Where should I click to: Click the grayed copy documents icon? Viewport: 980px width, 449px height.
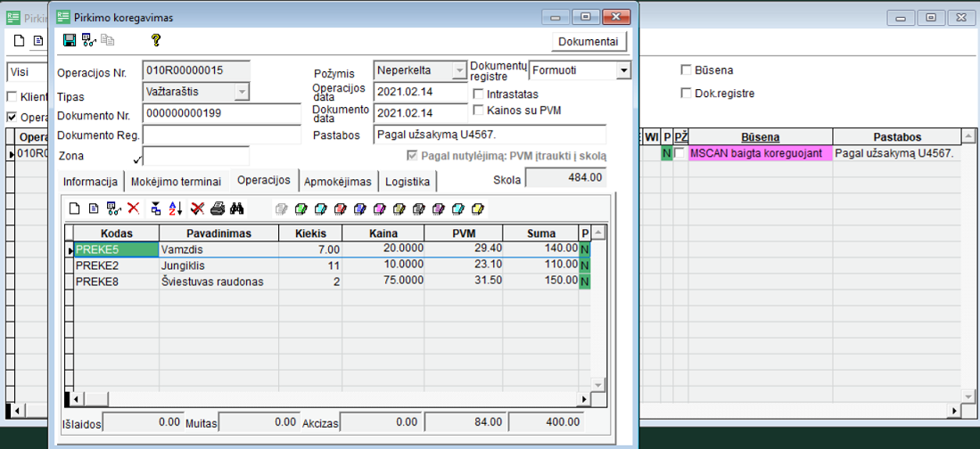click(108, 41)
